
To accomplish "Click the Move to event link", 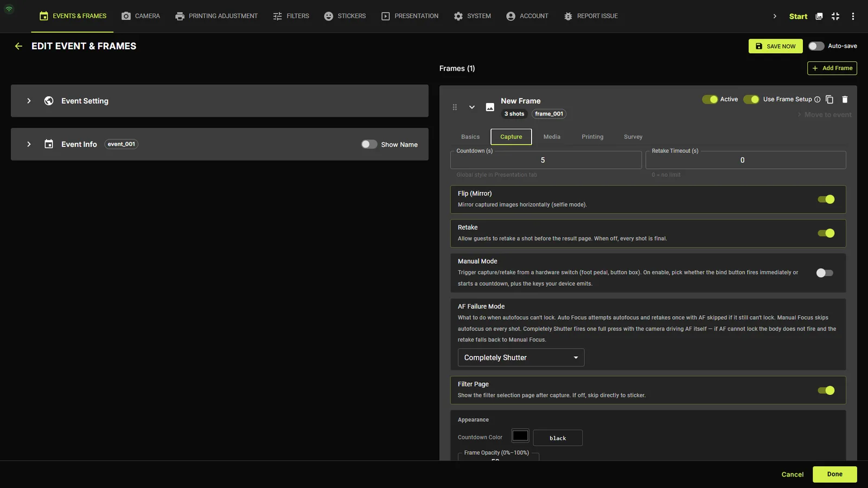I will (825, 115).
